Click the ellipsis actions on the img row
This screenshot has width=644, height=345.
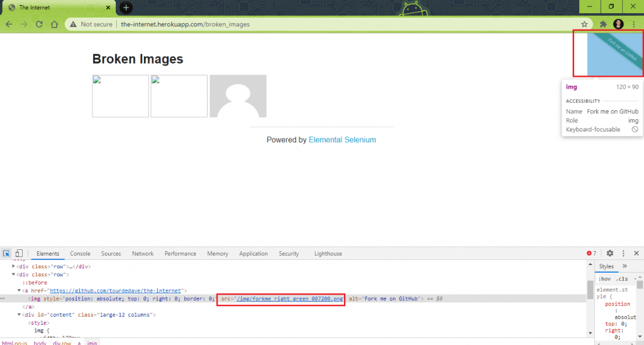point(3,298)
